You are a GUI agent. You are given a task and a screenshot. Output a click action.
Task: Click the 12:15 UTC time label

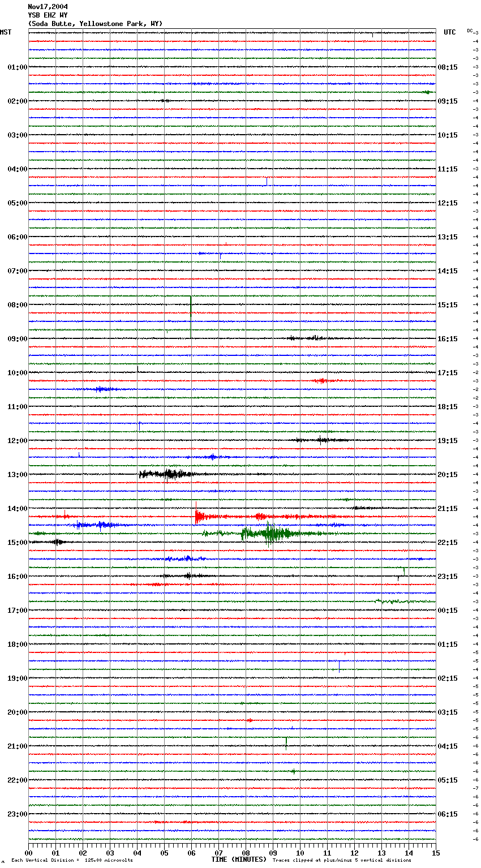(448, 203)
